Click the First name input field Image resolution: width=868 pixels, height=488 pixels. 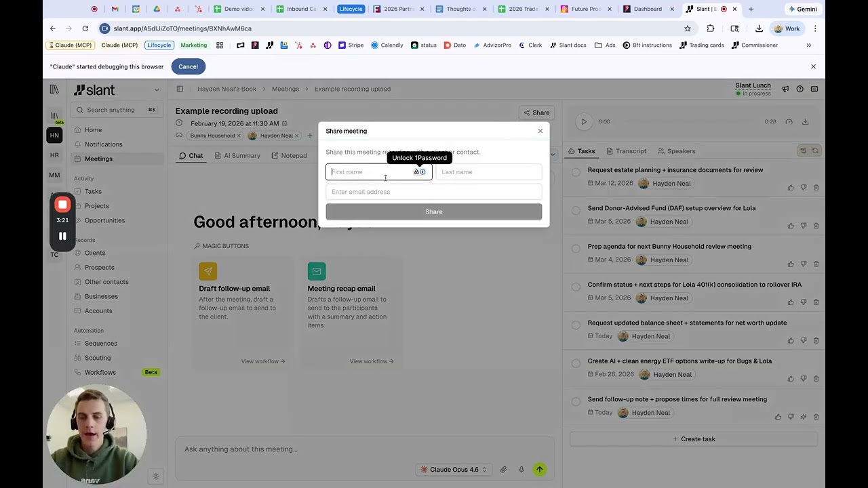[x=378, y=172]
